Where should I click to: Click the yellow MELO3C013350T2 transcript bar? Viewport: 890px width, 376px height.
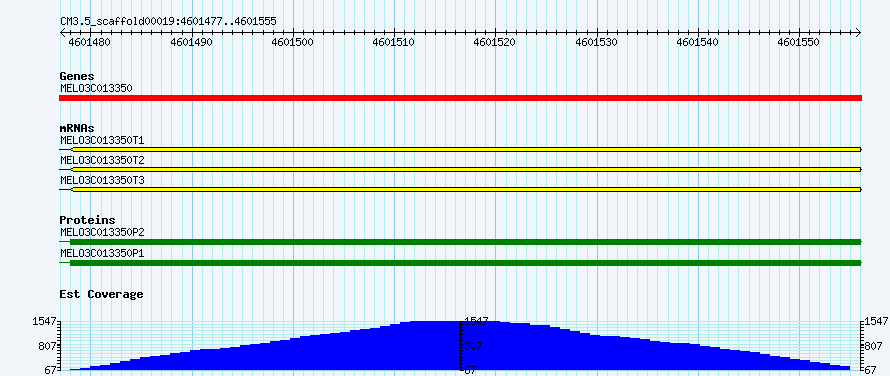tap(466, 169)
